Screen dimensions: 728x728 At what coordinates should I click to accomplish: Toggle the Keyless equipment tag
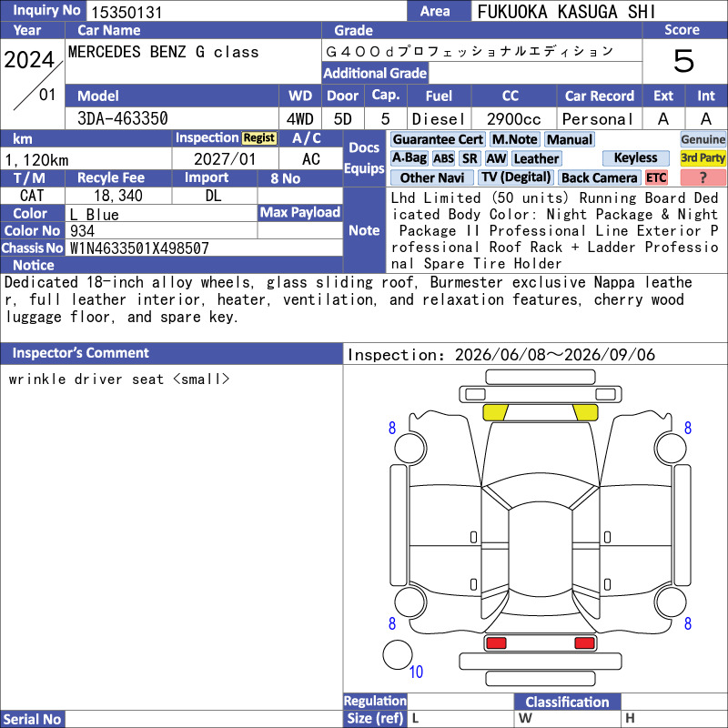coord(635,157)
